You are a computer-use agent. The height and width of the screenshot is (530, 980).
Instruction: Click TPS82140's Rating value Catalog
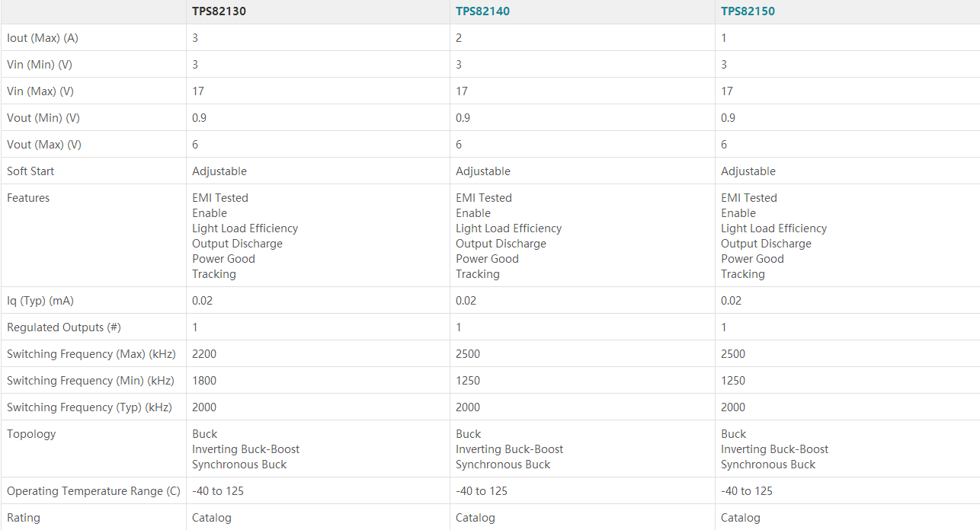[475, 518]
